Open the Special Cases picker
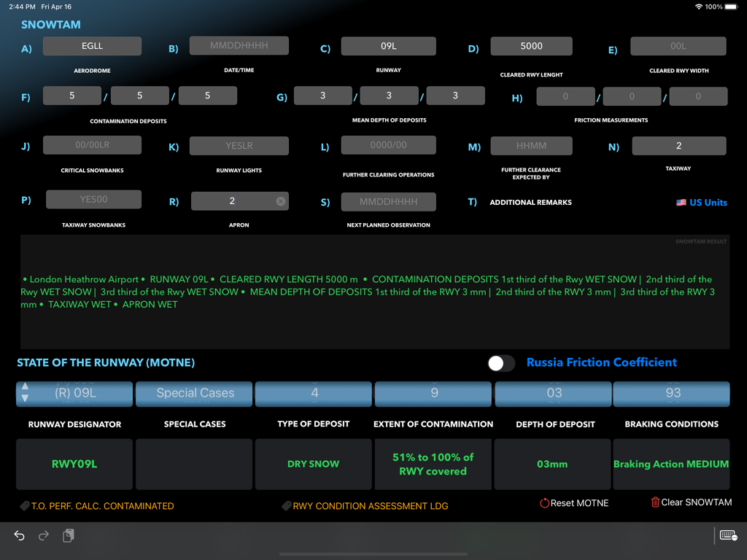The image size is (747, 560). point(194,393)
